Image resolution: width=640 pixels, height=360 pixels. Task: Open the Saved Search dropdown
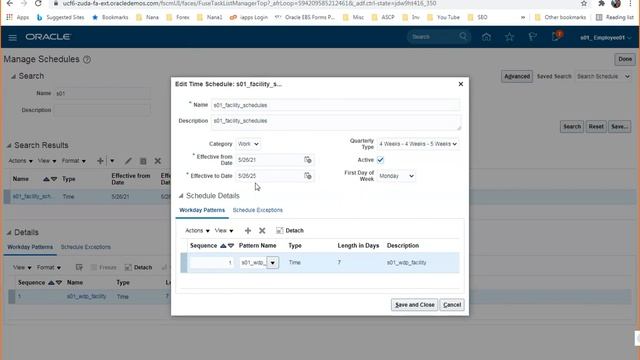[x=603, y=76]
